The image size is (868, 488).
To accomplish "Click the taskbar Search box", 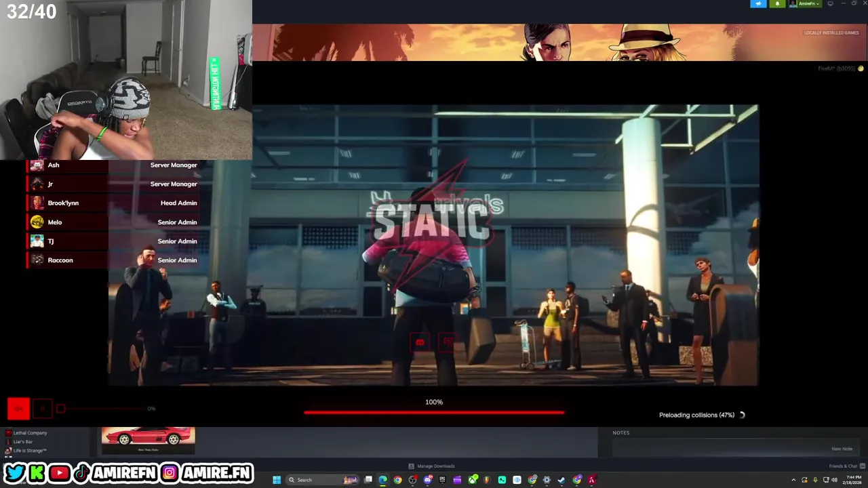I will point(322,480).
